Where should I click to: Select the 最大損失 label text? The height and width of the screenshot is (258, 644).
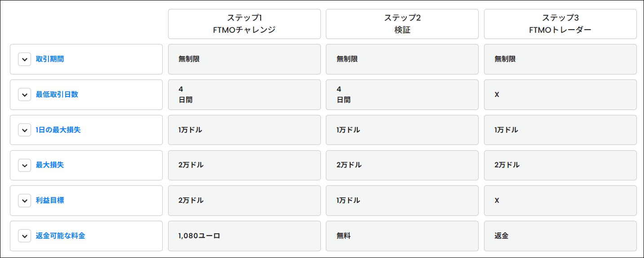pyautogui.click(x=50, y=165)
